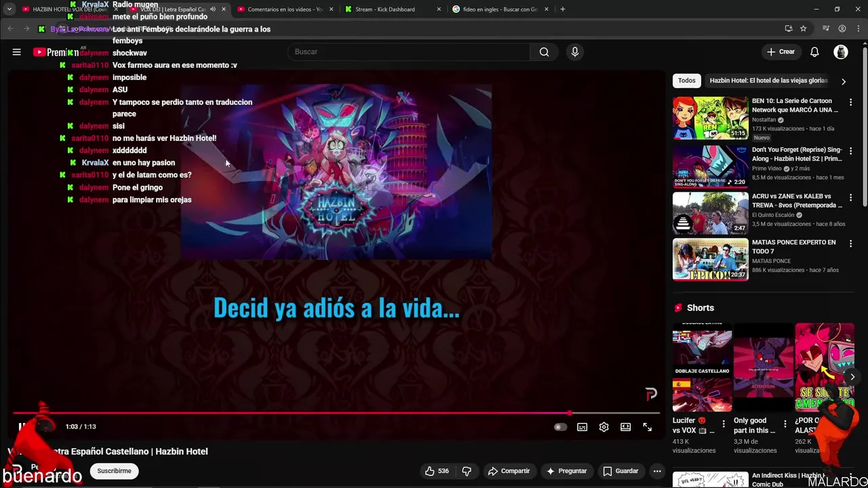Viewport: 868px width, 488px height.
Task: Open options for 'Don't You Forget' video
Action: [850, 150]
